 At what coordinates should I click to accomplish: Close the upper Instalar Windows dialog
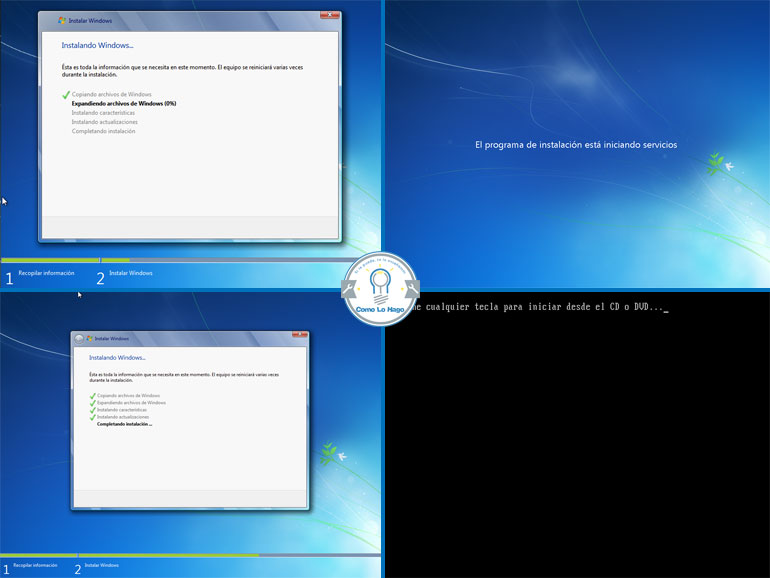click(330, 15)
